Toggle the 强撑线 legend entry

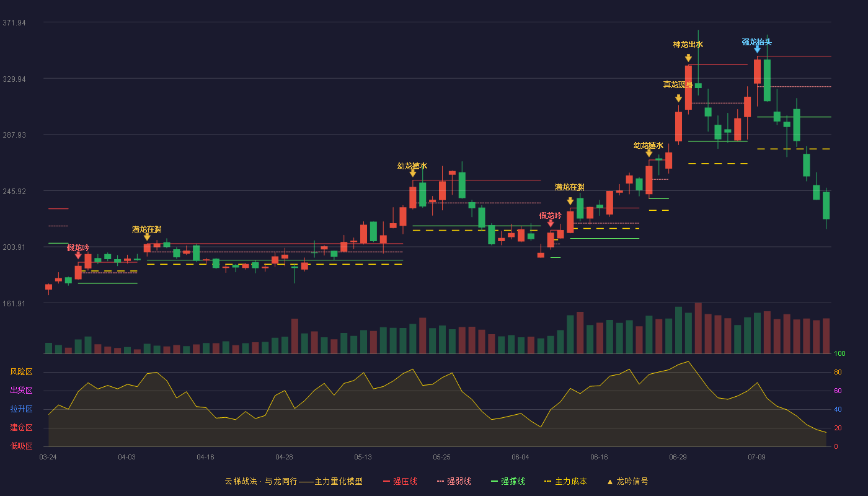point(508,481)
